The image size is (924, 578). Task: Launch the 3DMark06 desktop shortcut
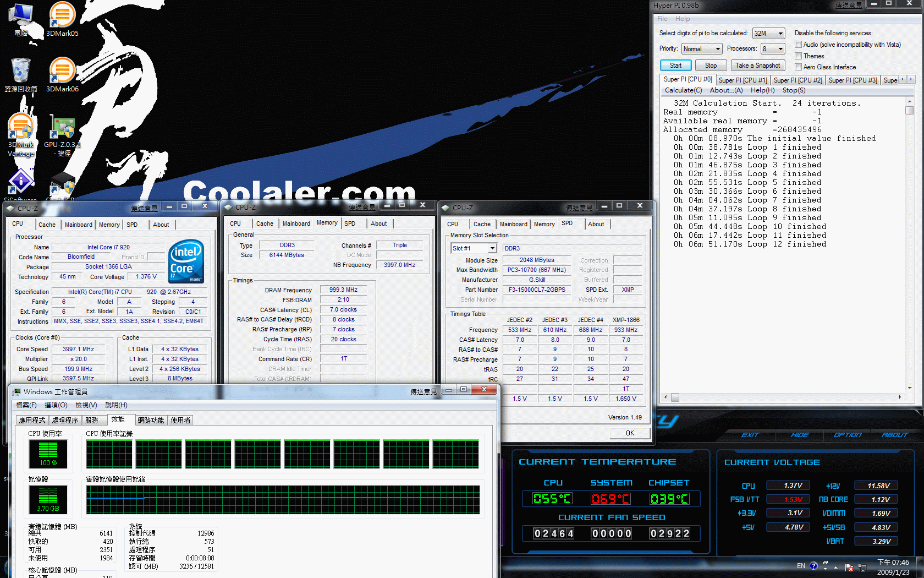[62, 75]
